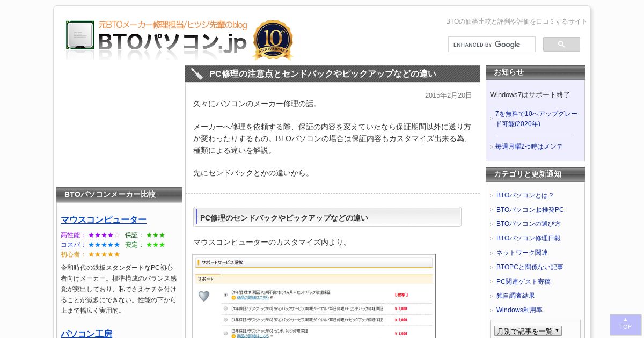Click the screwdriver icon beside article title
This screenshot has height=338, width=644.
click(197, 74)
